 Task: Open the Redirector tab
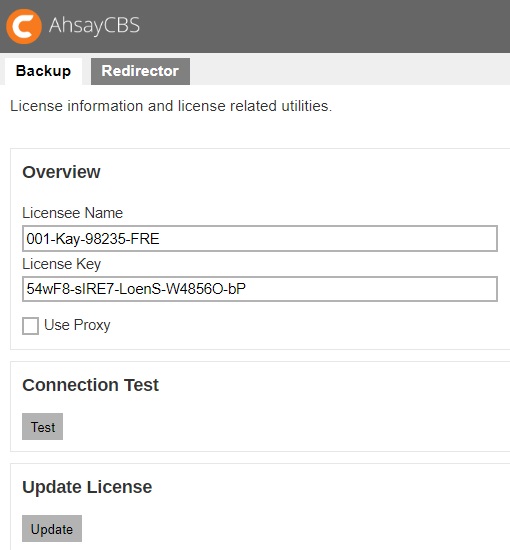click(140, 71)
